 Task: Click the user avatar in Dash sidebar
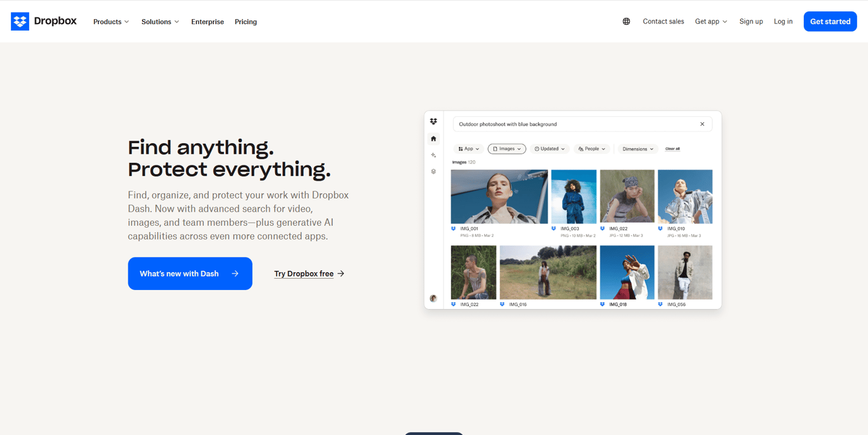click(x=433, y=298)
